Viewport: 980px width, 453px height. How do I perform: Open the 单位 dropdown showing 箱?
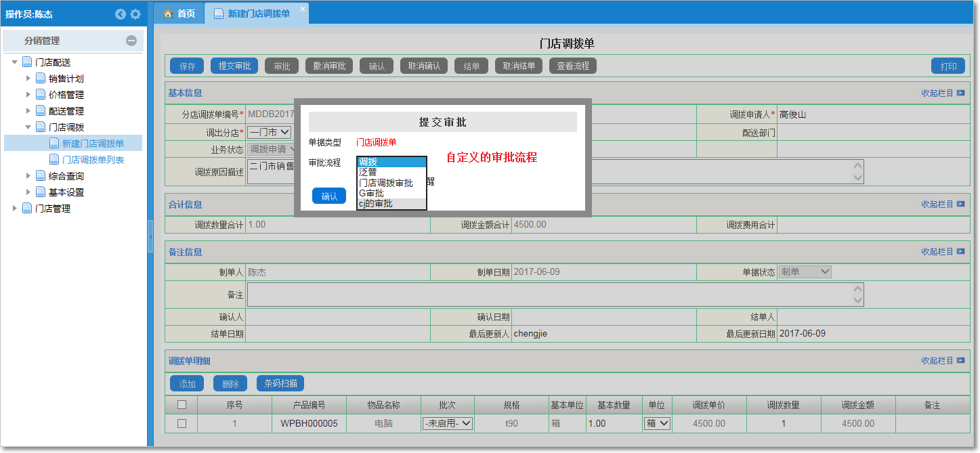pos(656,422)
